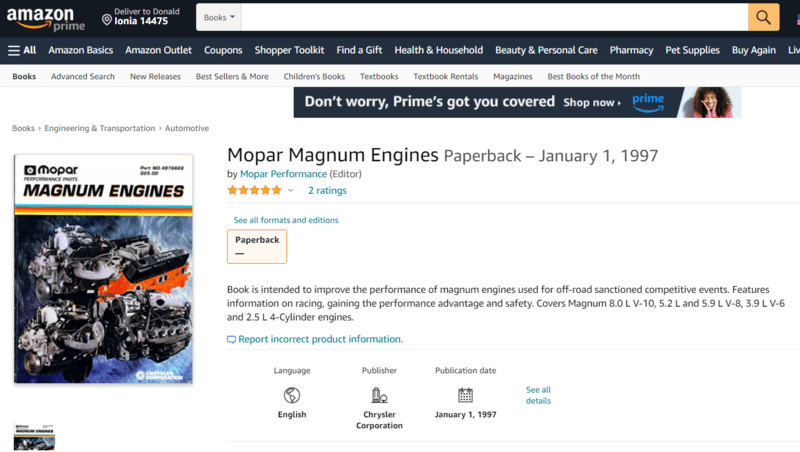This screenshot has width=800, height=452.
Task: Click the orange search magnifier button
Action: point(763,17)
